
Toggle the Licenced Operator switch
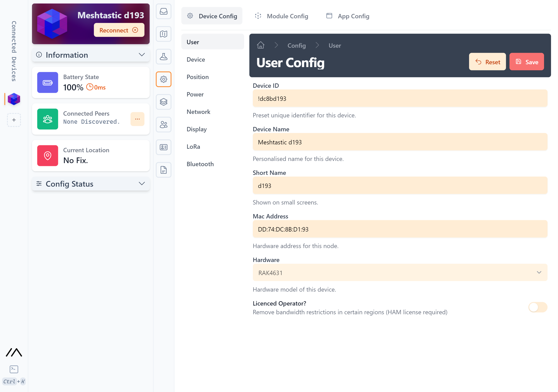(x=538, y=307)
